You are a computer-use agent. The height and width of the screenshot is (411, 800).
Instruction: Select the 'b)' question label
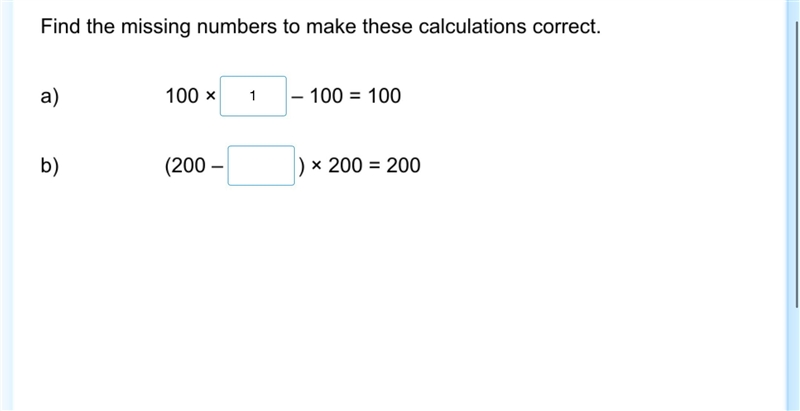[x=50, y=166]
